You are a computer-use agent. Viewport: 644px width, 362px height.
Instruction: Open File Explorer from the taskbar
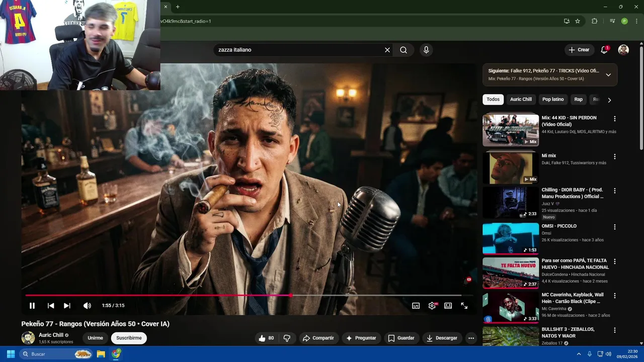[101, 354]
